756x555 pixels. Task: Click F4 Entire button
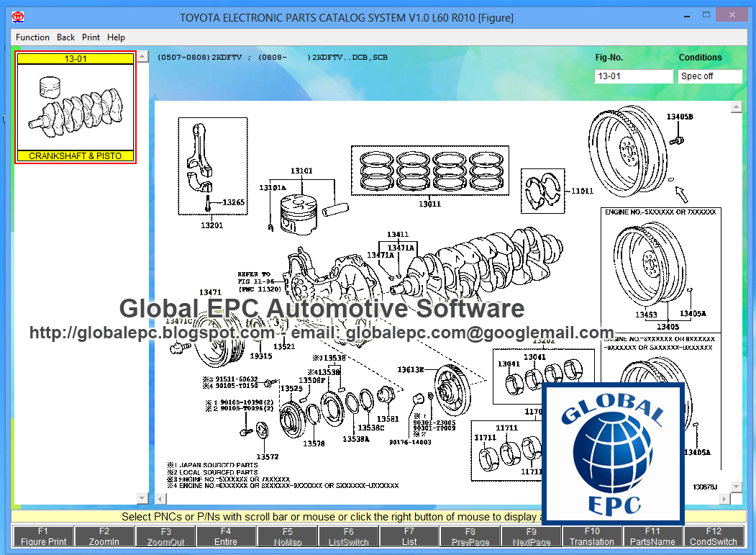click(226, 536)
